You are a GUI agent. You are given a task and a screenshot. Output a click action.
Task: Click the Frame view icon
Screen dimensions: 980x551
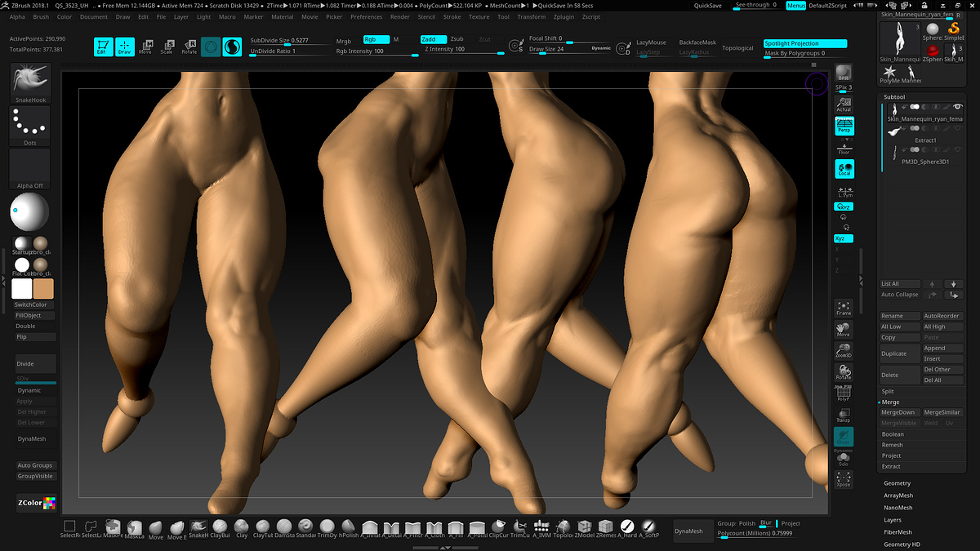[844, 308]
